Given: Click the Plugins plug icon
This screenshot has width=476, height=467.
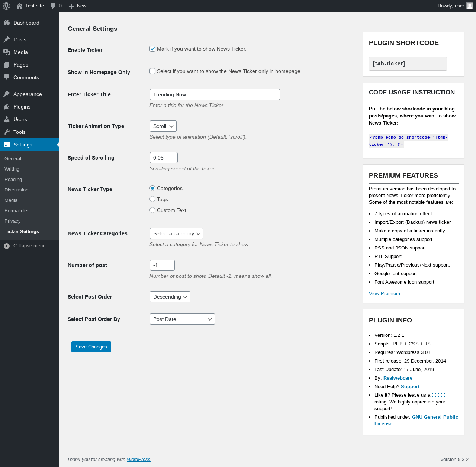Looking at the screenshot, I should pos(7,107).
